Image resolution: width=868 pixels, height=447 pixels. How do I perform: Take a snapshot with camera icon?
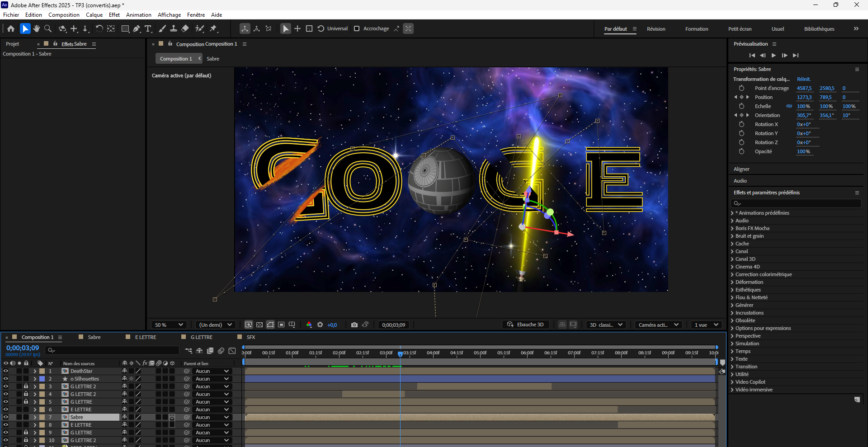point(354,325)
